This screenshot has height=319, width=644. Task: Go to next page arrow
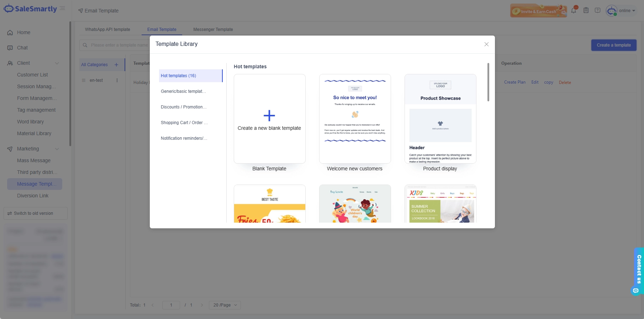[x=202, y=305]
